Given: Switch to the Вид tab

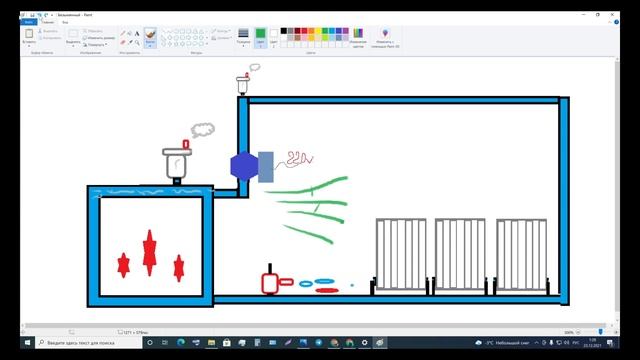Looking at the screenshot, I should point(65,22).
